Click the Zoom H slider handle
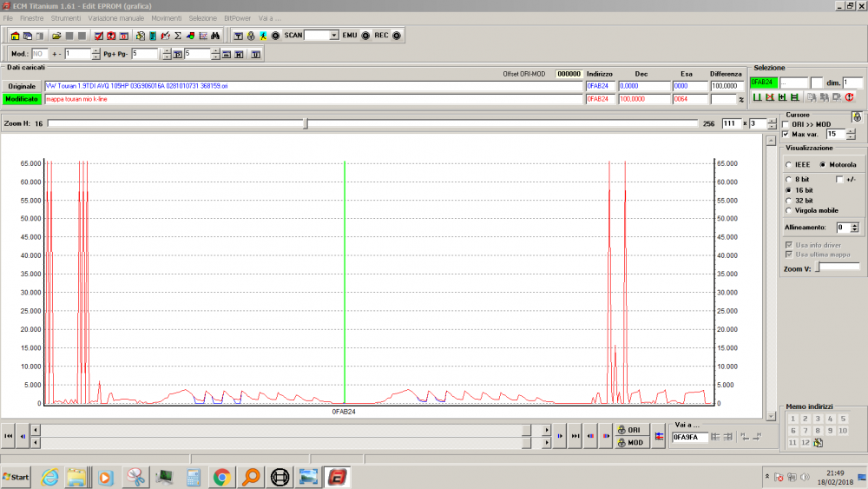Viewport: 868px width, 489px height. point(305,124)
